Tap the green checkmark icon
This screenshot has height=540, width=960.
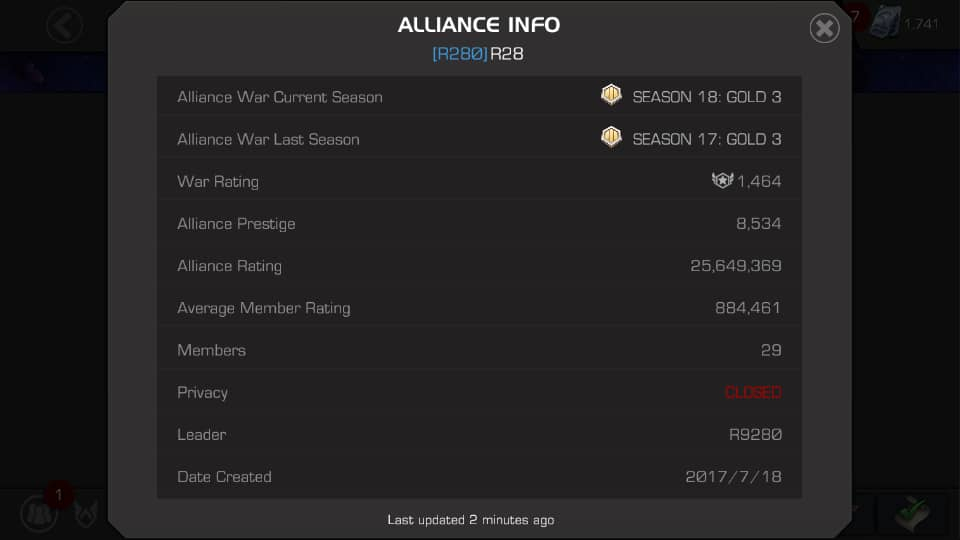click(912, 513)
